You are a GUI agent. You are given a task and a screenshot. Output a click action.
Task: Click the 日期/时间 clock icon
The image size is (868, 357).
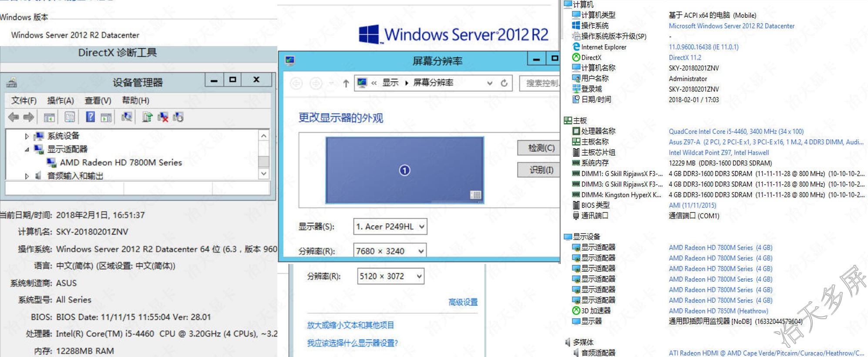[x=576, y=99]
